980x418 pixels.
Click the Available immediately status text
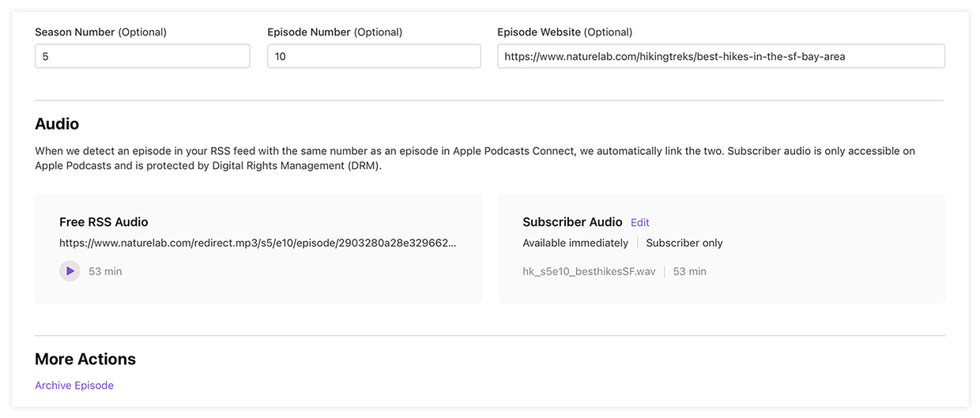coord(575,243)
